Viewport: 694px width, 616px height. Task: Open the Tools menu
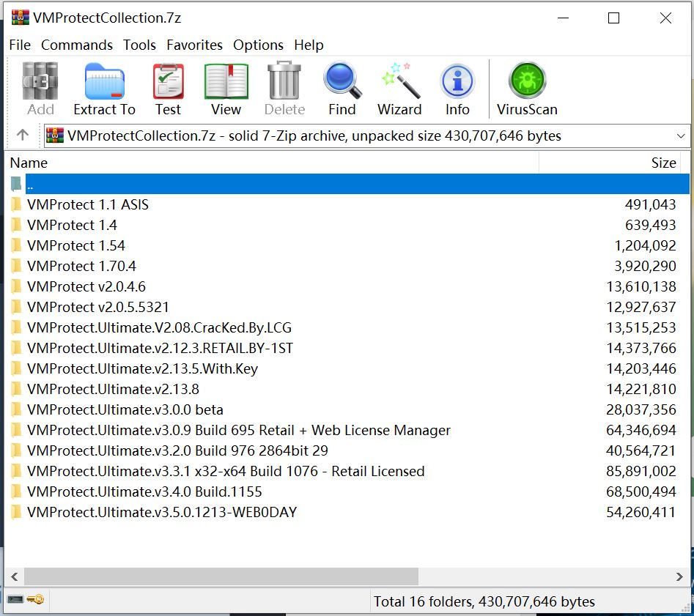[x=139, y=45]
